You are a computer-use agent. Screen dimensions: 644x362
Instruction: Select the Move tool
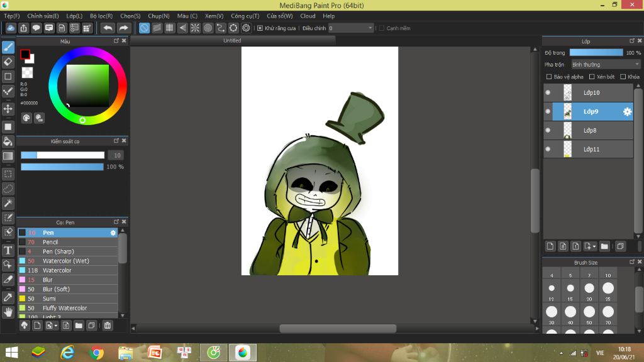pyautogui.click(x=8, y=109)
